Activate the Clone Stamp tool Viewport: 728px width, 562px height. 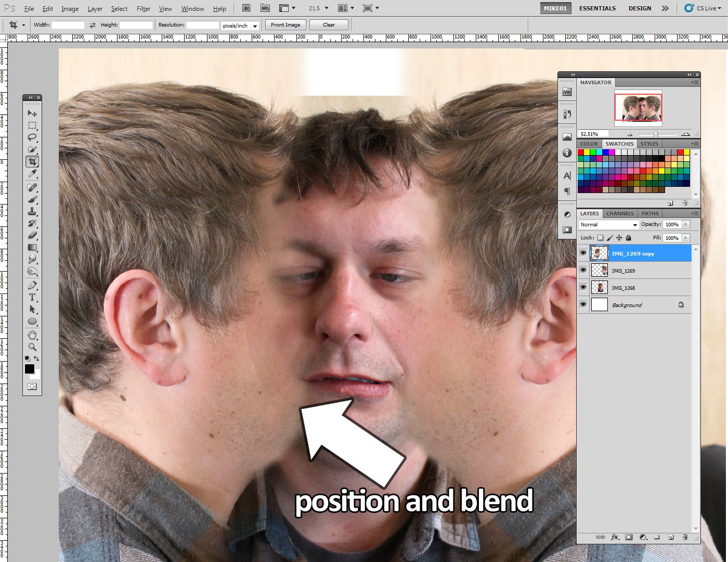pos(32,211)
